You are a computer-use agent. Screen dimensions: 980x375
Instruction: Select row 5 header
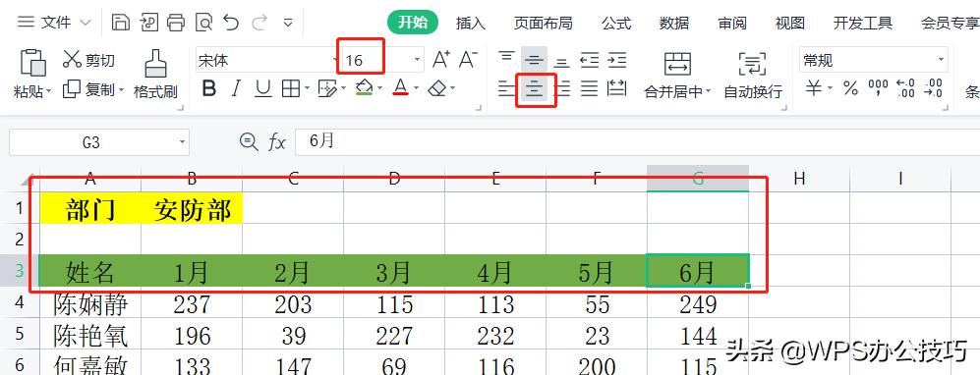click(x=20, y=335)
